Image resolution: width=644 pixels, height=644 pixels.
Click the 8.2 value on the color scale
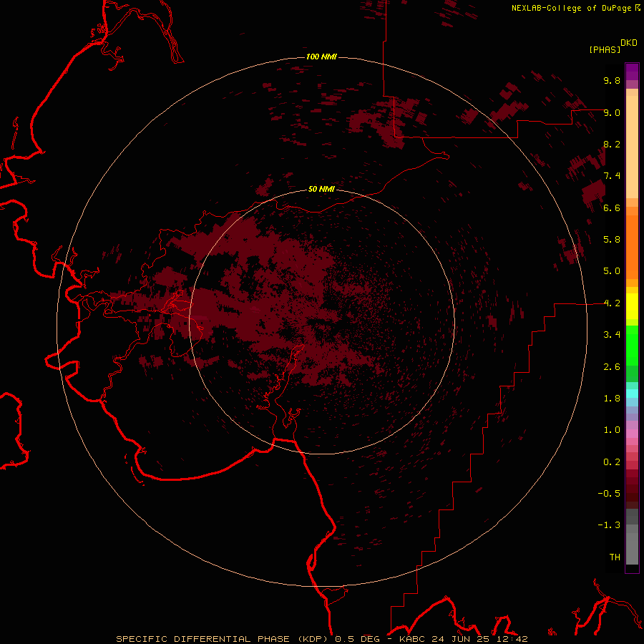[x=612, y=144]
